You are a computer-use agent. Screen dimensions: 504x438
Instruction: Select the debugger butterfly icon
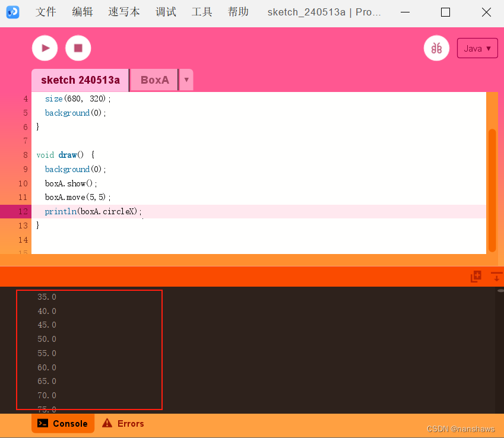436,48
